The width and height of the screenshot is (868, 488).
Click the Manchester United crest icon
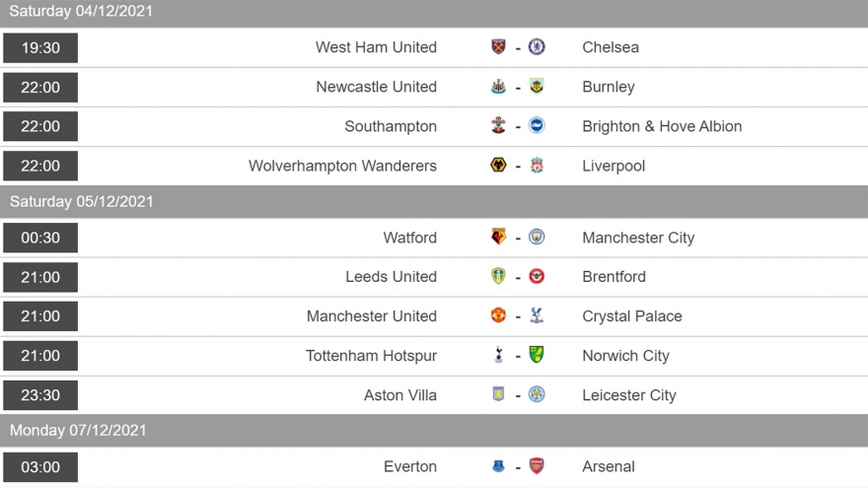[x=499, y=316]
